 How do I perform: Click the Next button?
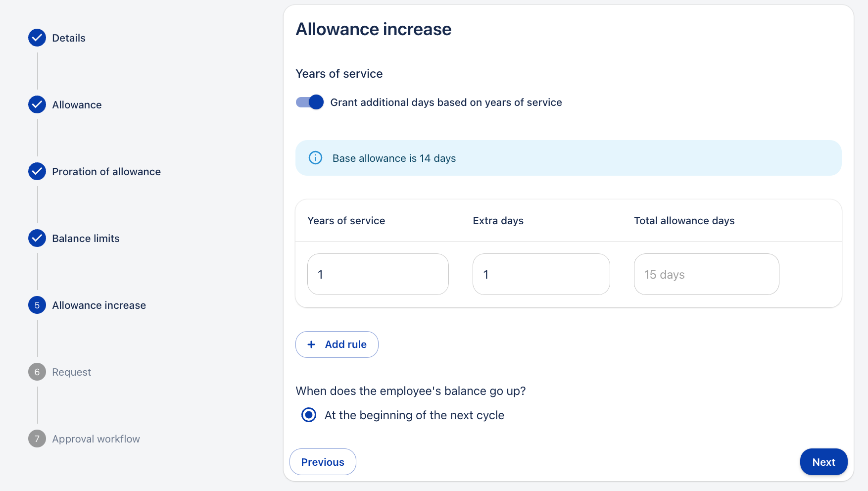823,462
